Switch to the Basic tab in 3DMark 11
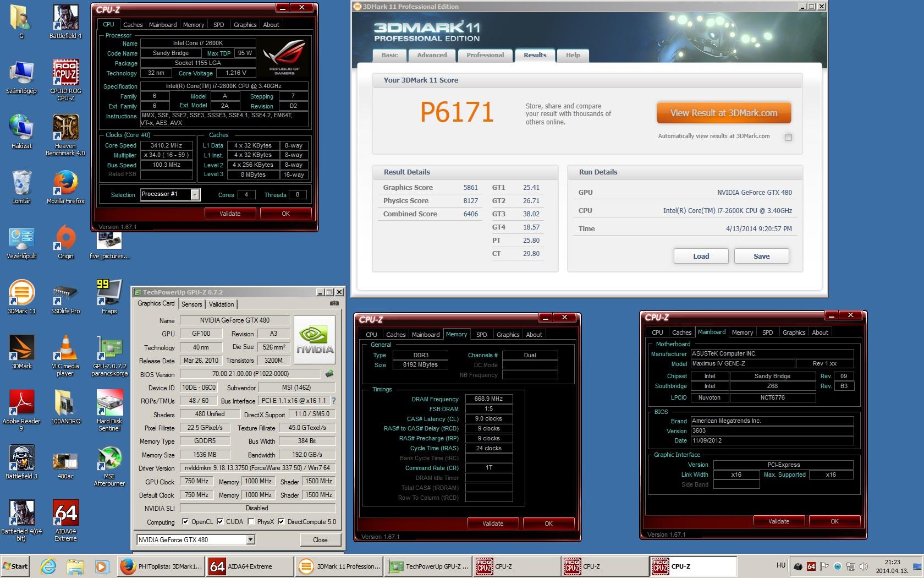 point(389,55)
